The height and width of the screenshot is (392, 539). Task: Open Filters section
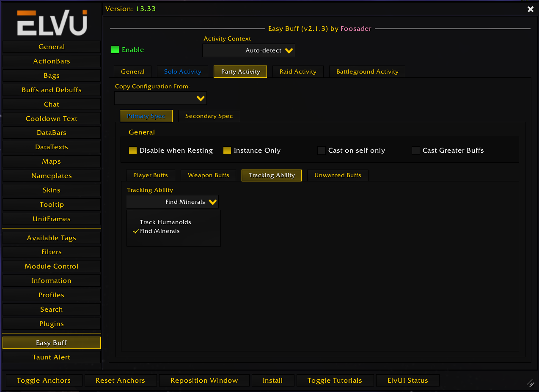point(52,252)
